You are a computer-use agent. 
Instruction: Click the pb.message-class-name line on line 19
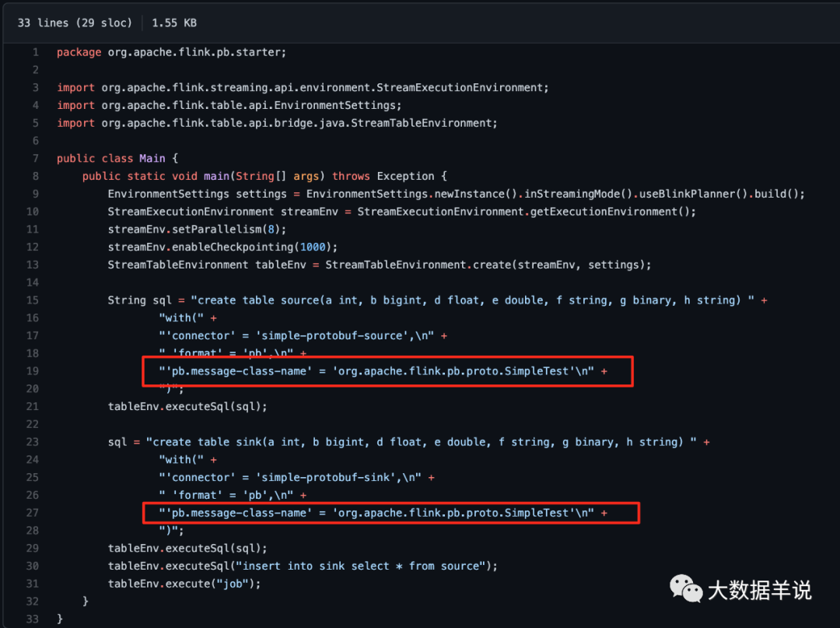pyautogui.click(x=383, y=370)
